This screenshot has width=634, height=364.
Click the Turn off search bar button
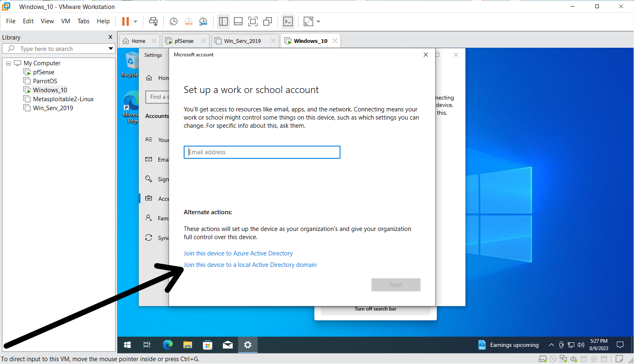coord(376,309)
